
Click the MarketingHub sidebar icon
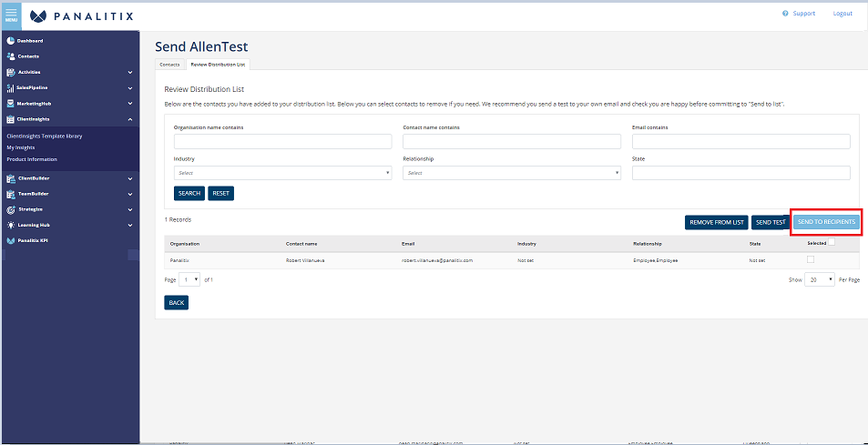pos(11,104)
